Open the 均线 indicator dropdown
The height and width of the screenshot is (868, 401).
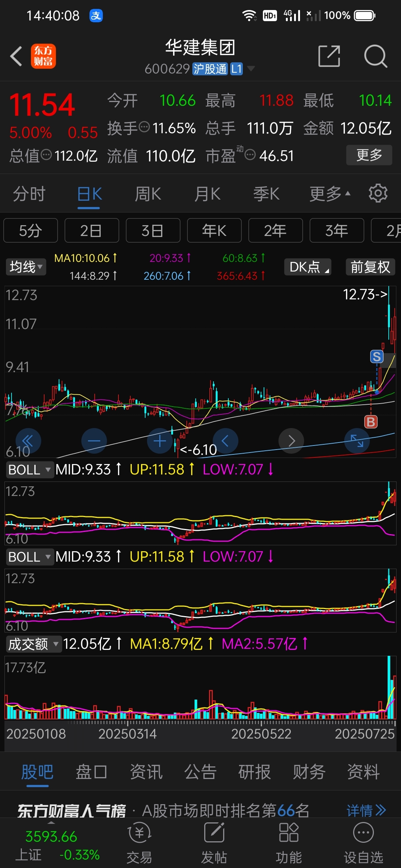pyautogui.click(x=26, y=267)
